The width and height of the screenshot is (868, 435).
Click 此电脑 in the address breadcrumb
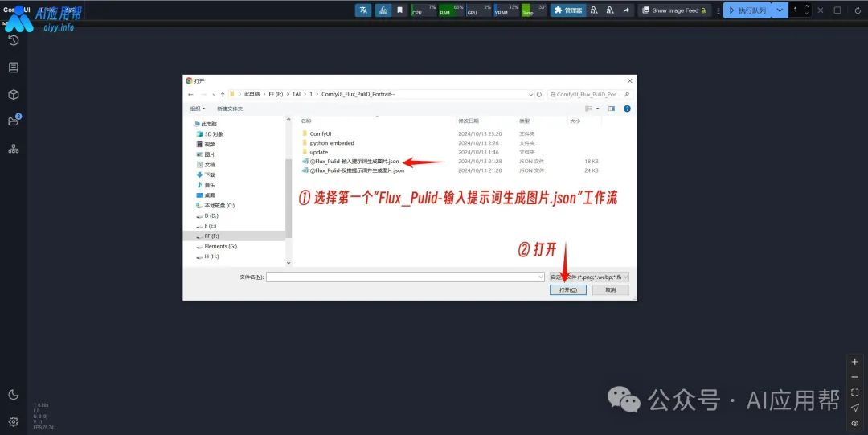tap(252, 94)
